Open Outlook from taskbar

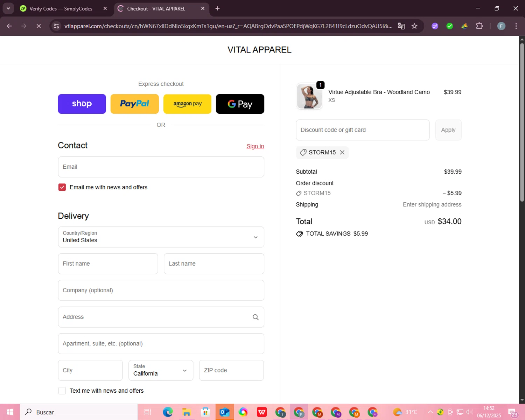(224, 412)
